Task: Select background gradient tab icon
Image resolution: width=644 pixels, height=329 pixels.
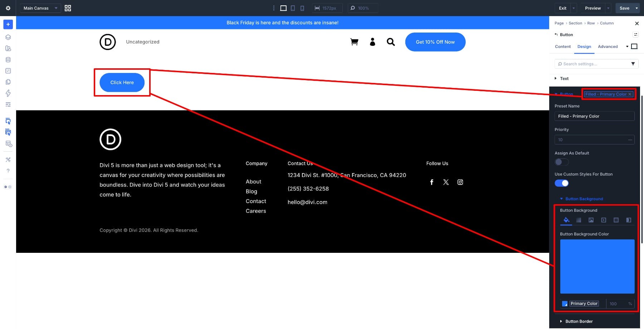Action: (x=579, y=220)
